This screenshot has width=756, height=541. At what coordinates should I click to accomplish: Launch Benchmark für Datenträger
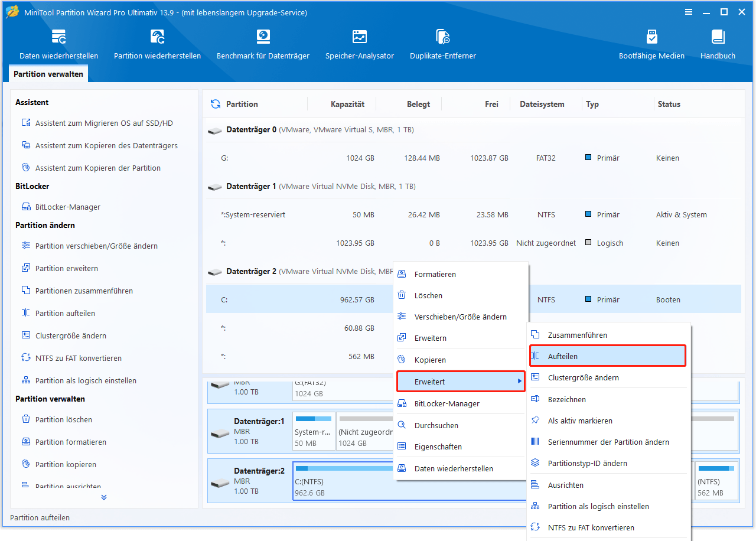(263, 44)
